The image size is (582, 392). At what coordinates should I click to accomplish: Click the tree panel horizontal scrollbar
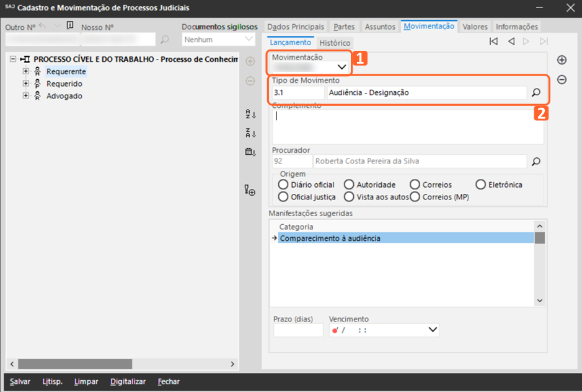[74, 364]
